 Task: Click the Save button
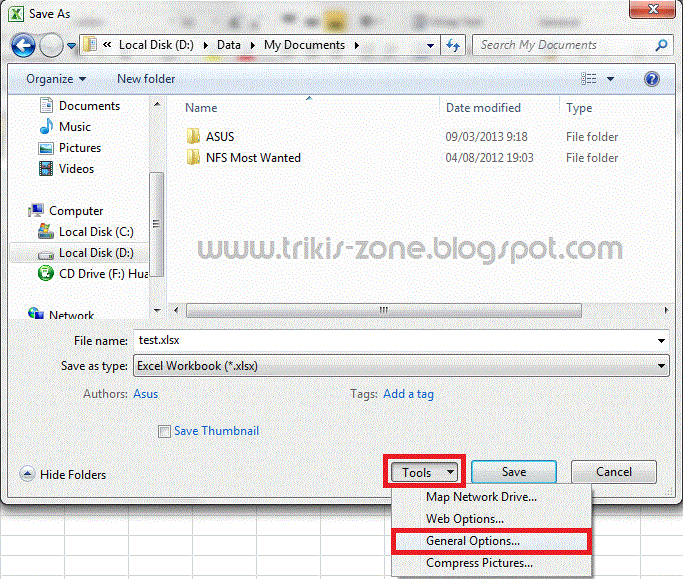[514, 472]
